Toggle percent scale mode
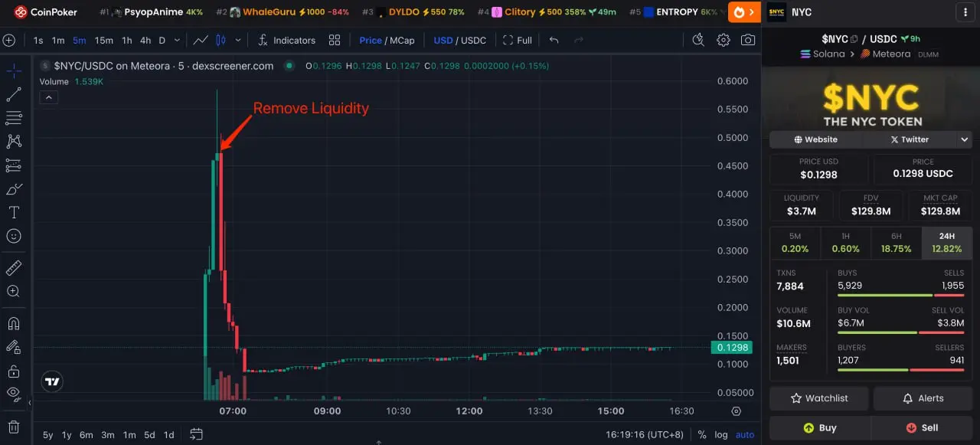The height and width of the screenshot is (445, 980). [701, 434]
